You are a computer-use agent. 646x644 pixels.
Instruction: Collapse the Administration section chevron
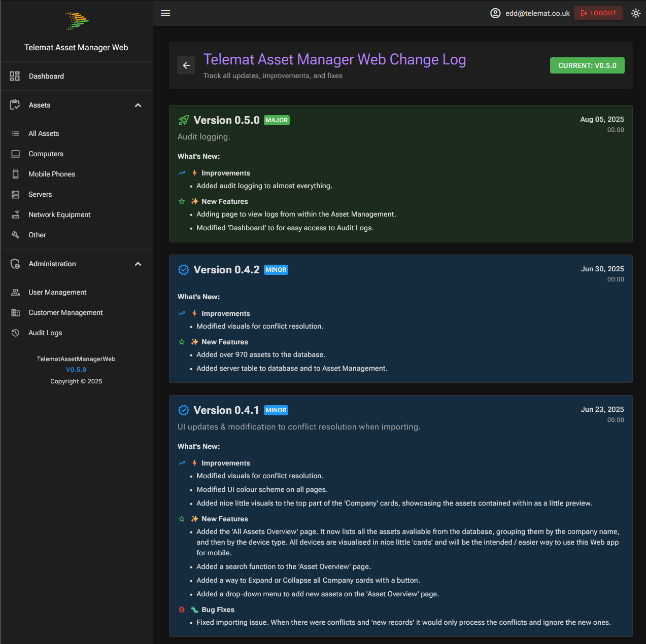(138, 264)
